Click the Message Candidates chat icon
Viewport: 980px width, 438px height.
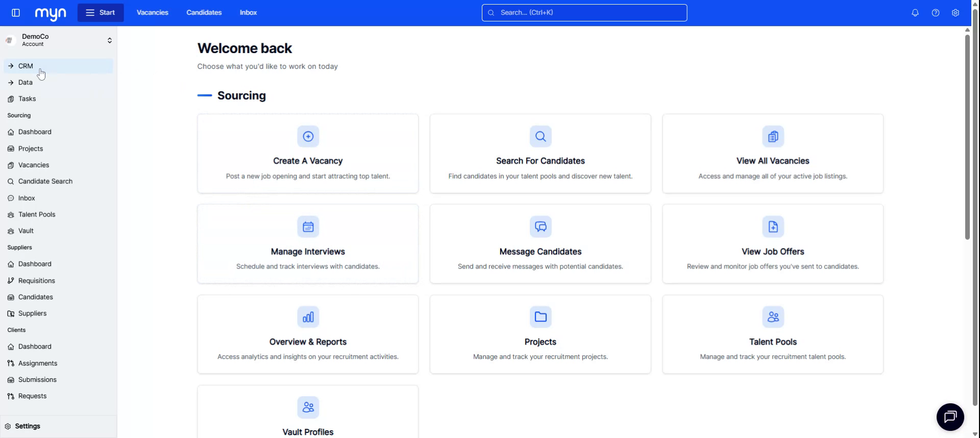click(x=540, y=227)
